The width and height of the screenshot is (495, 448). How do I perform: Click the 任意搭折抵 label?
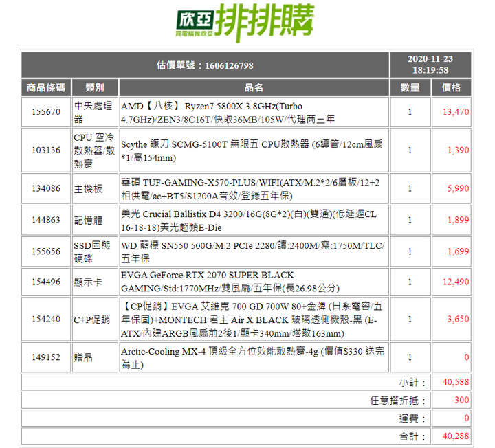pyautogui.click(x=398, y=401)
